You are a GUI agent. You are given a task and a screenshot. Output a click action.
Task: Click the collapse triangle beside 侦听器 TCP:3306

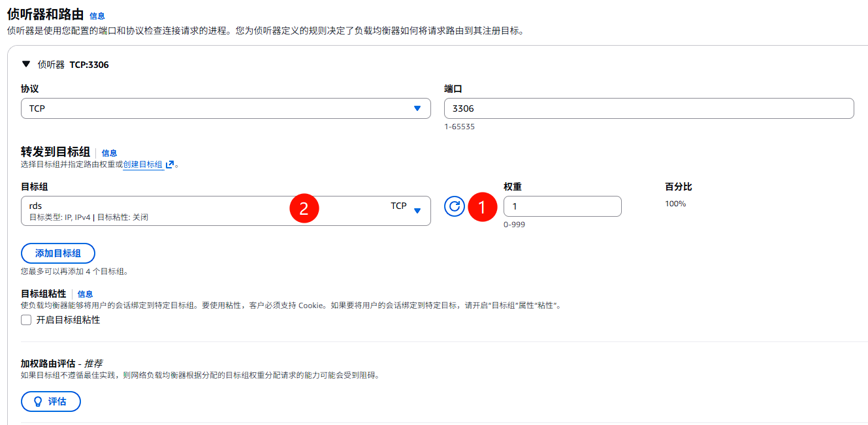(x=26, y=64)
